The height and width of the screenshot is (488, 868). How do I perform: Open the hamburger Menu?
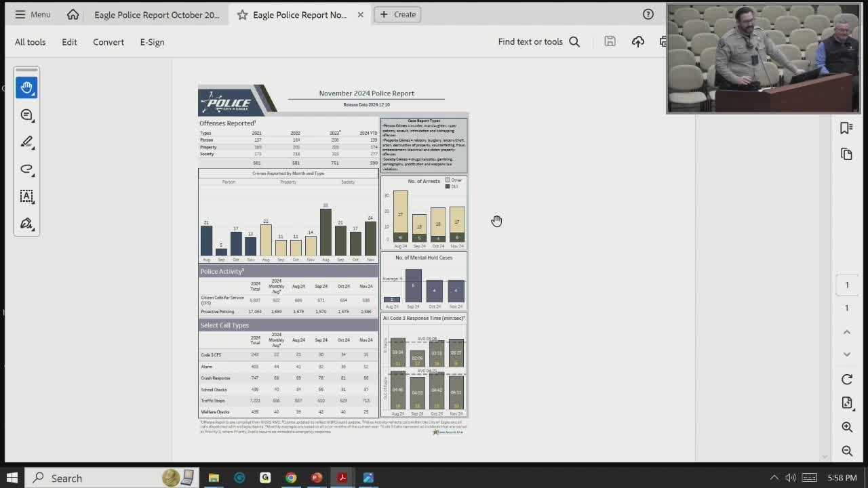point(33,14)
